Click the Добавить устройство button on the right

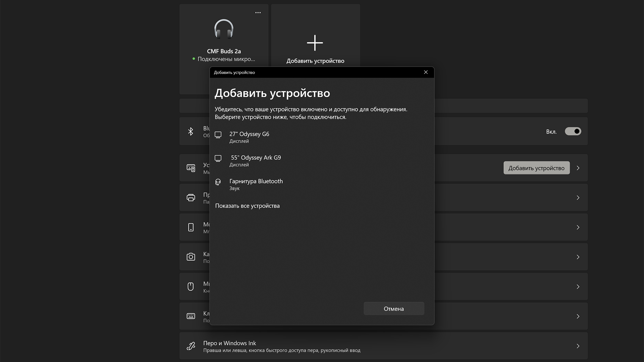click(536, 168)
